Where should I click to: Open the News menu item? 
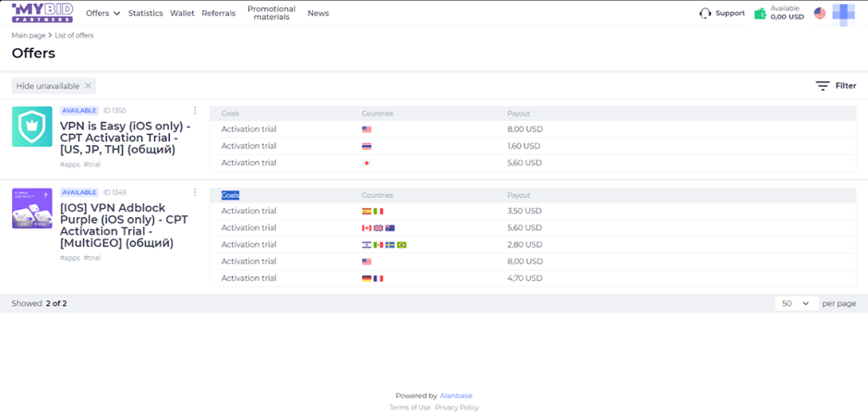pos(319,13)
